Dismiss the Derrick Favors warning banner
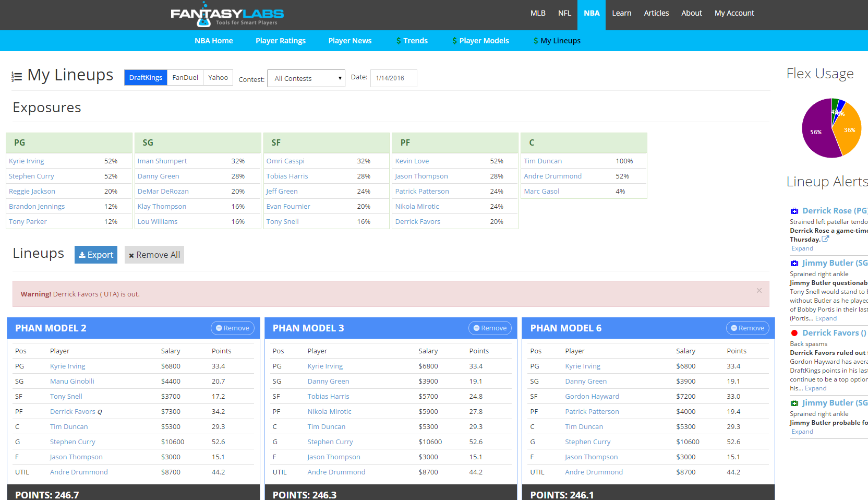Viewport: 868px width, 500px height. (x=759, y=290)
